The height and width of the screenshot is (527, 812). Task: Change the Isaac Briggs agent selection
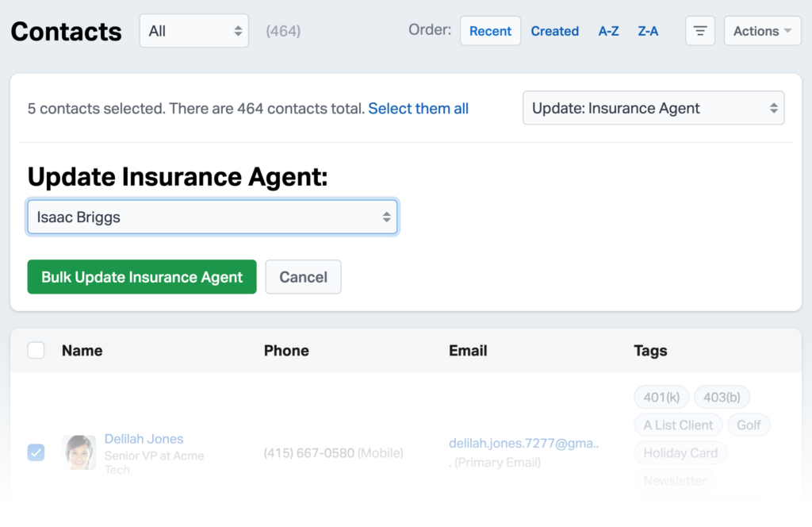pos(212,216)
